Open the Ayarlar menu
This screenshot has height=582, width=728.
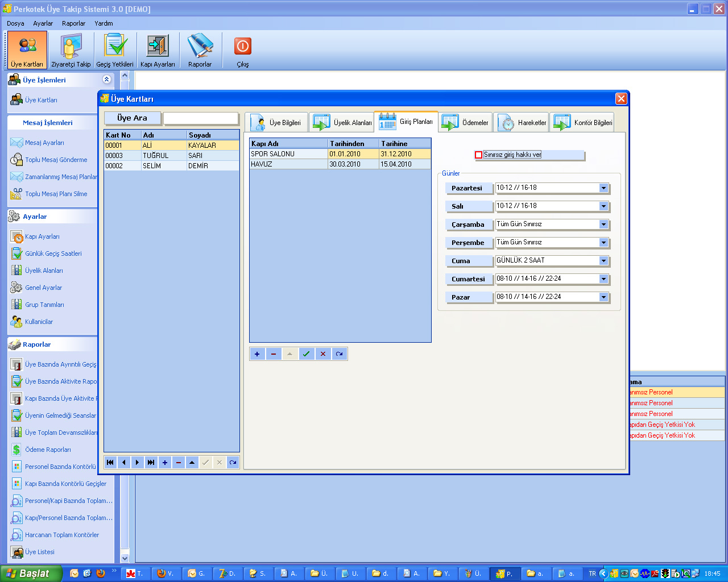tap(43, 23)
